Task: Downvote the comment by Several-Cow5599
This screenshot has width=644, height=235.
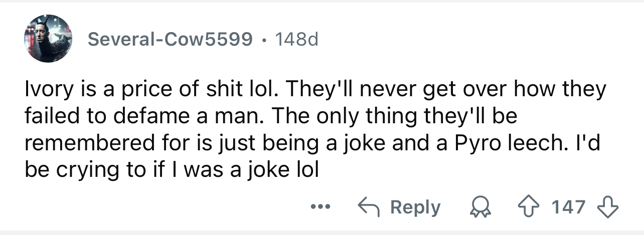Action: (x=604, y=206)
